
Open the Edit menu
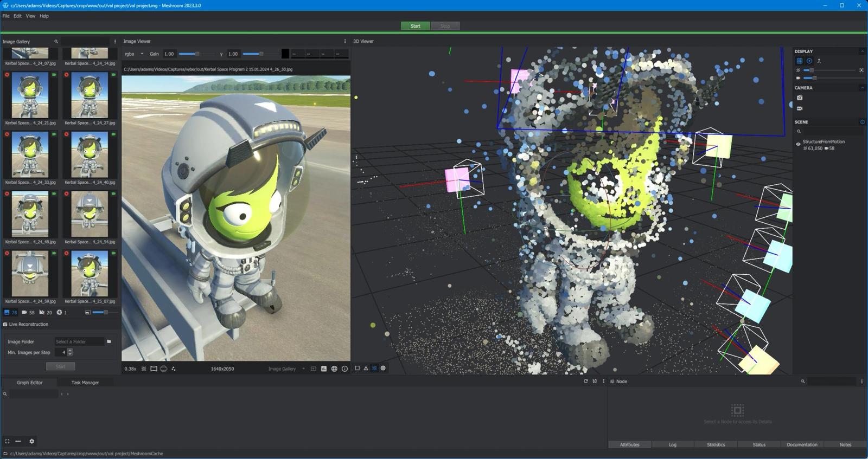(18, 16)
